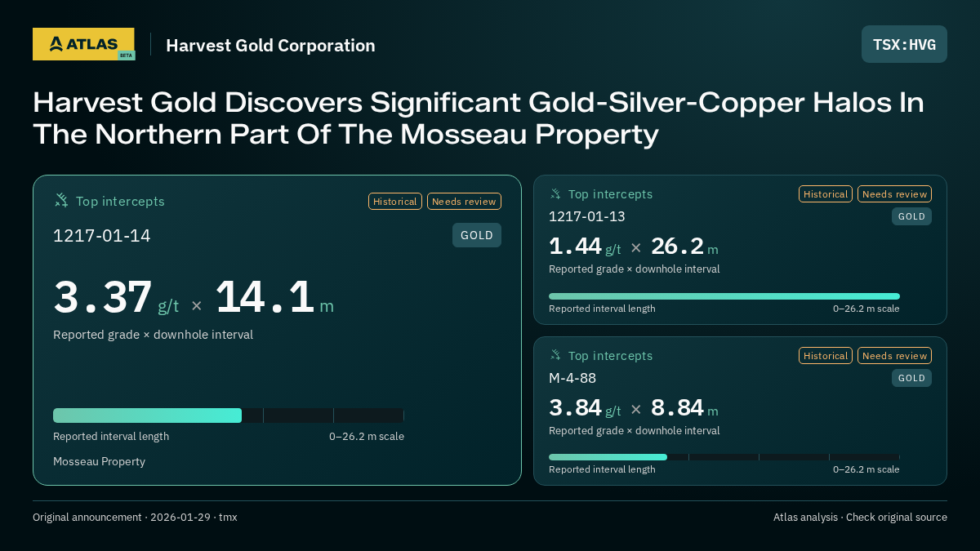The image size is (980, 551).
Task: Click the 14.1 m interval value
Action: click(275, 298)
